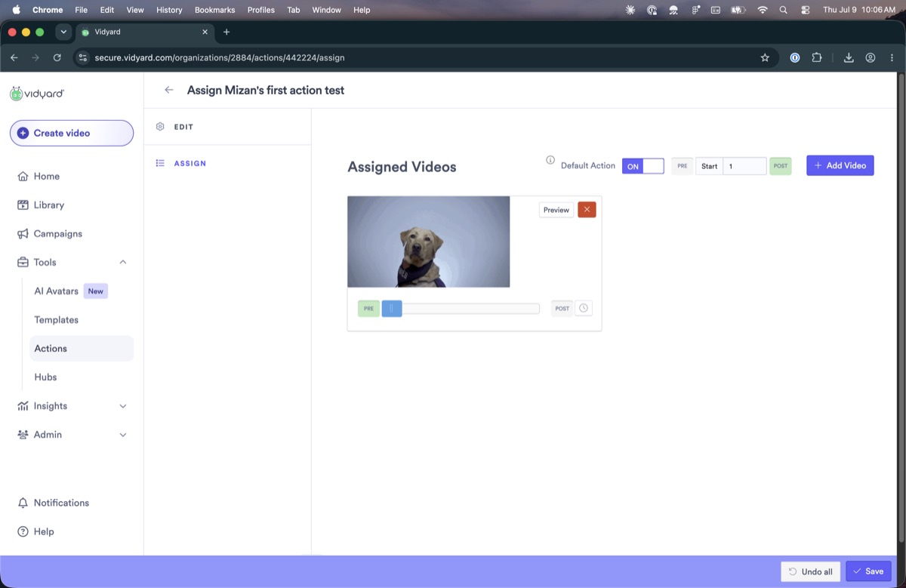The width and height of the screenshot is (906, 588).
Task: Go back using the arrow beside the title
Action: [x=169, y=90]
